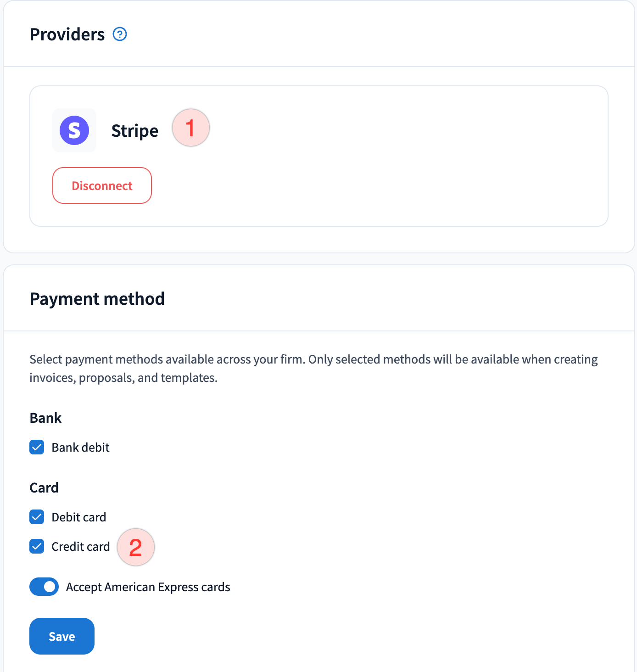Toggle the Credit card checkbox
The width and height of the screenshot is (637, 672).
37,546
